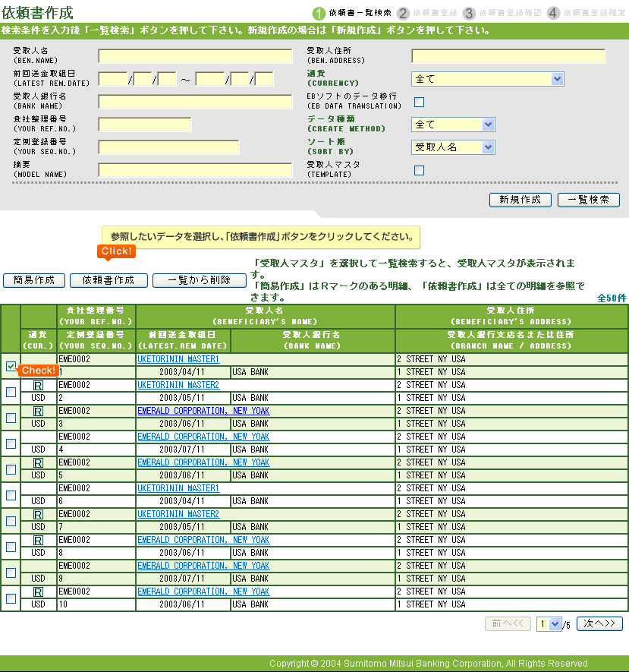Image resolution: width=629 pixels, height=672 pixels.
Task: Check the box for sequence no. 9 row
Action: (11, 573)
